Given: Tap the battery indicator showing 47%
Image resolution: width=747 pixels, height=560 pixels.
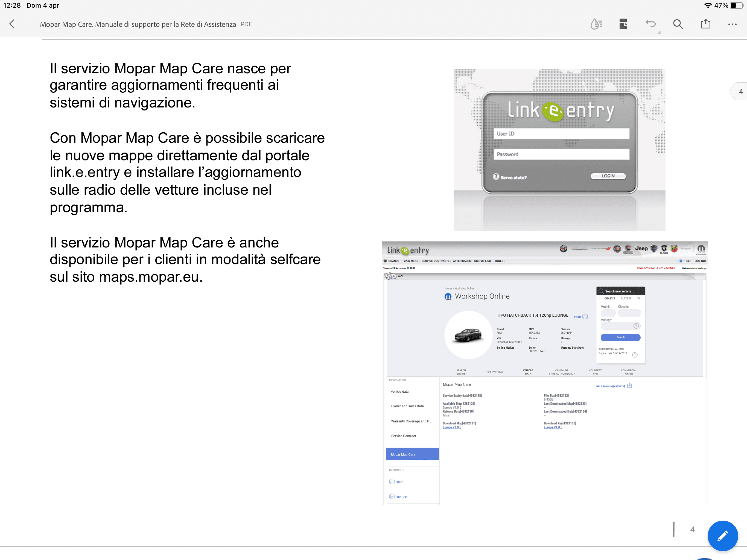Looking at the screenshot, I should pos(736,5).
